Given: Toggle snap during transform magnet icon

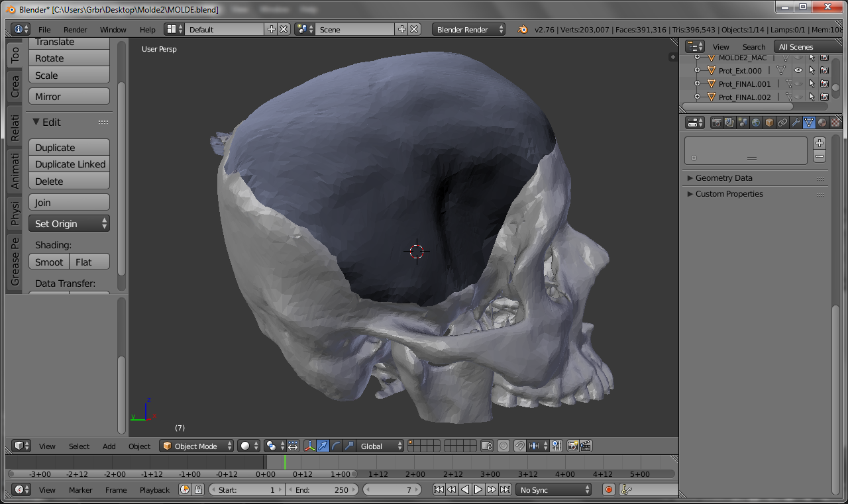Looking at the screenshot, I should click(520, 446).
